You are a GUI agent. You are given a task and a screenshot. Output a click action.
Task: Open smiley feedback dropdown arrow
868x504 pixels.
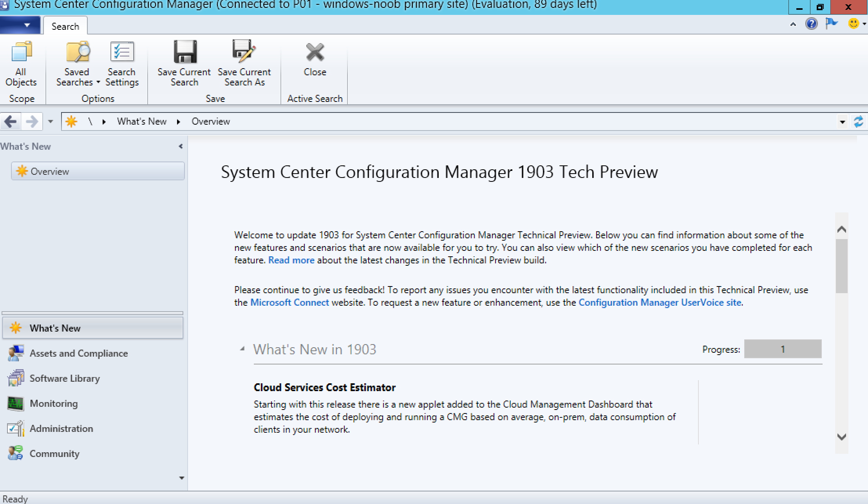(x=864, y=24)
